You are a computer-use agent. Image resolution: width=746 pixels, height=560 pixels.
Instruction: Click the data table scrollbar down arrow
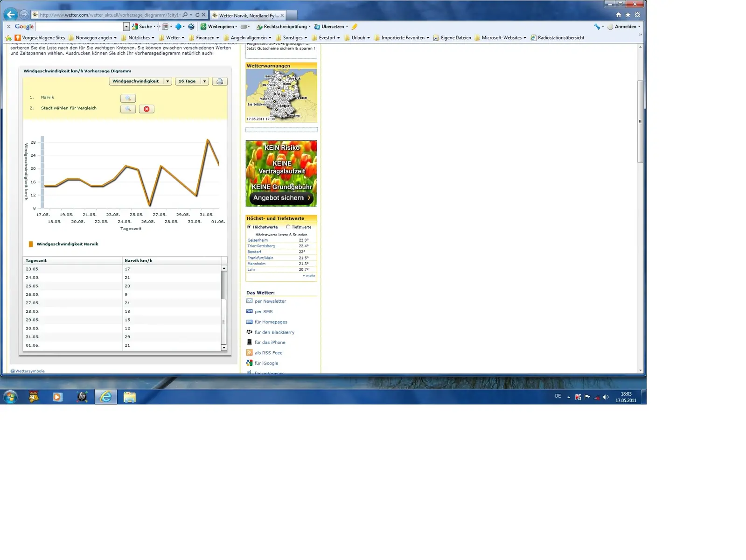pos(224,348)
